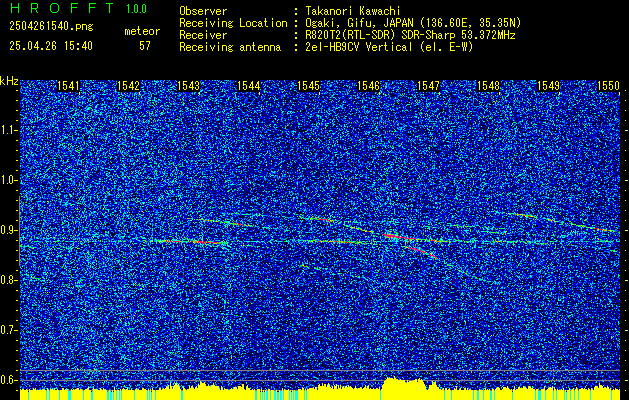Click the bright red echo near 1547

tap(420, 250)
